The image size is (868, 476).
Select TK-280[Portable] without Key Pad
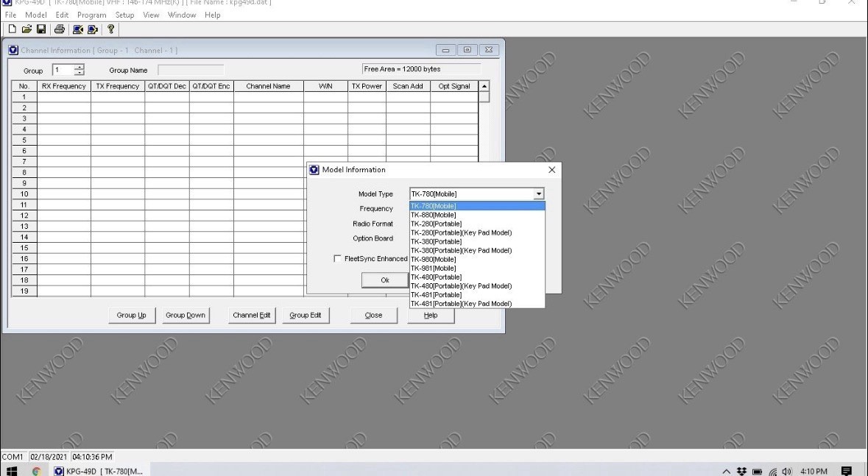[477, 224]
